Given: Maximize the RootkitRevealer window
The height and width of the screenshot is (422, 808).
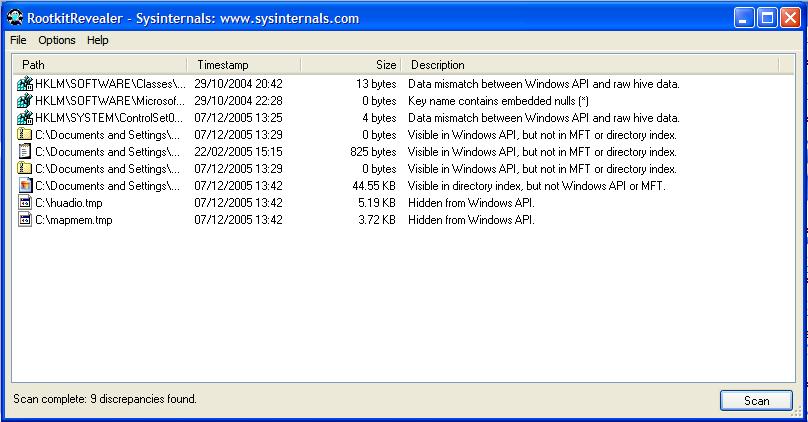Looking at the screenshot, I should tap(767, 18).
